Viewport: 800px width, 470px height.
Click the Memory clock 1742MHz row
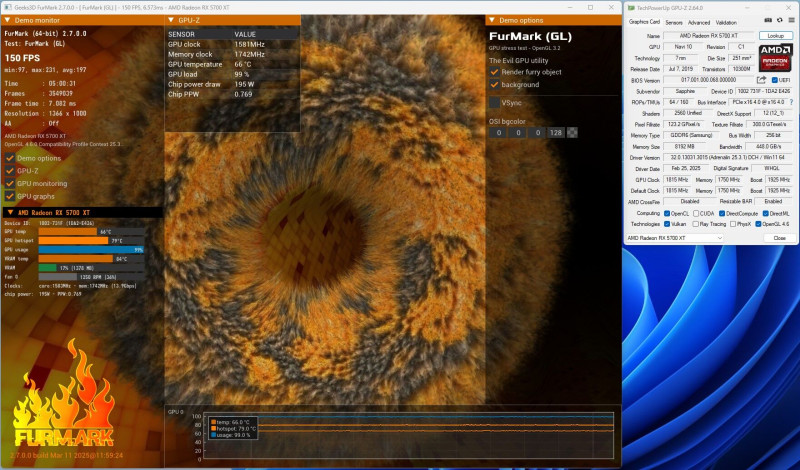click(233, 54)
